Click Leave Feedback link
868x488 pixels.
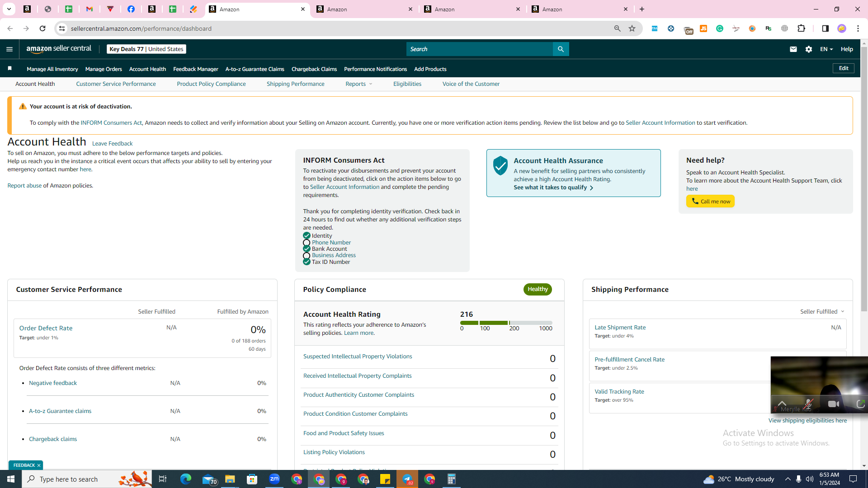[112, 143]
